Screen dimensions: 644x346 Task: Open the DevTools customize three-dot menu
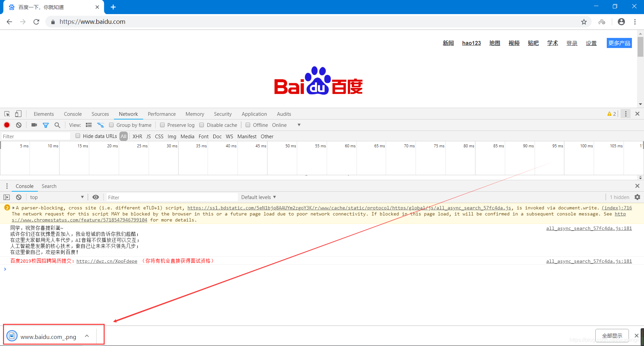tap(626, 114)
